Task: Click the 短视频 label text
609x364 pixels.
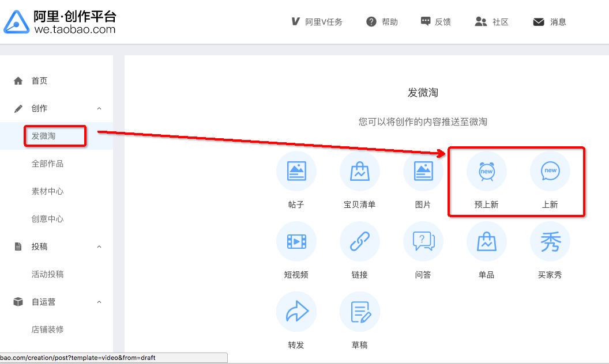Action: click(296, 275)
